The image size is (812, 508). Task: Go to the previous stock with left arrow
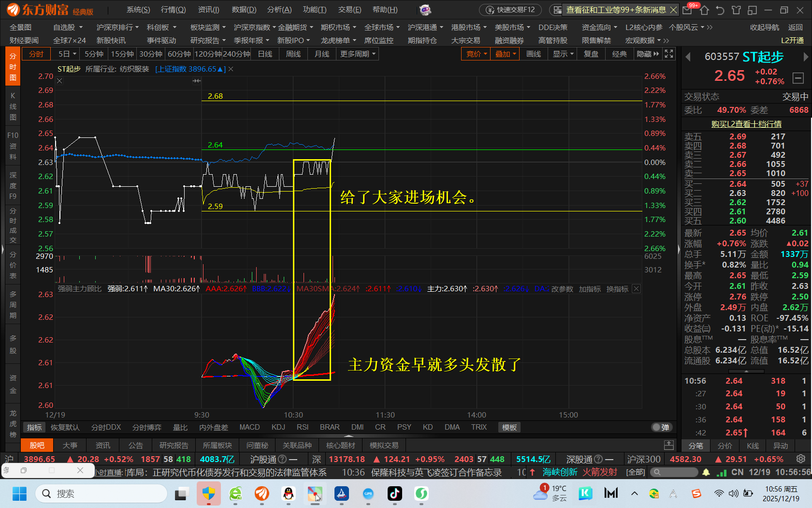click(688, 57)
